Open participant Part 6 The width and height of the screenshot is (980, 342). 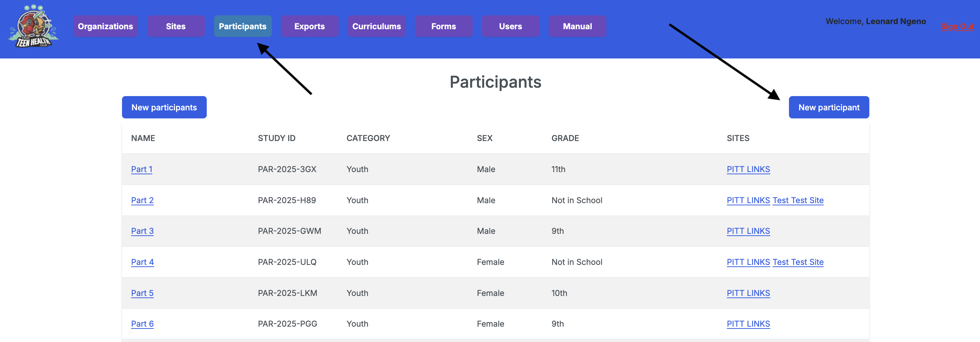[x=142, y=324]
